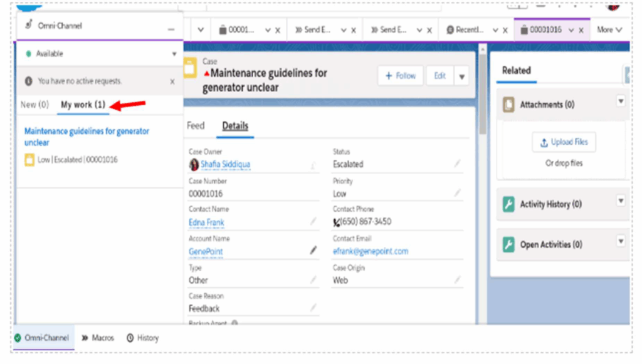Image resolution: width=642 pixels, height=364 pixels.
Task: Expand Attachments related list menu
Action: [x=621, y=101]
